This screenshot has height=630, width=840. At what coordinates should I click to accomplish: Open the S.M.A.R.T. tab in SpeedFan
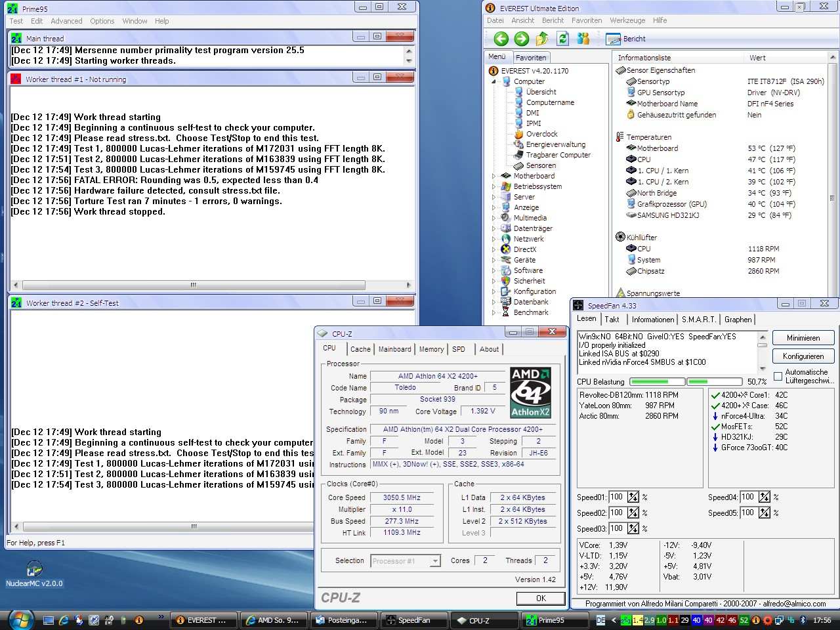point(698,320)
